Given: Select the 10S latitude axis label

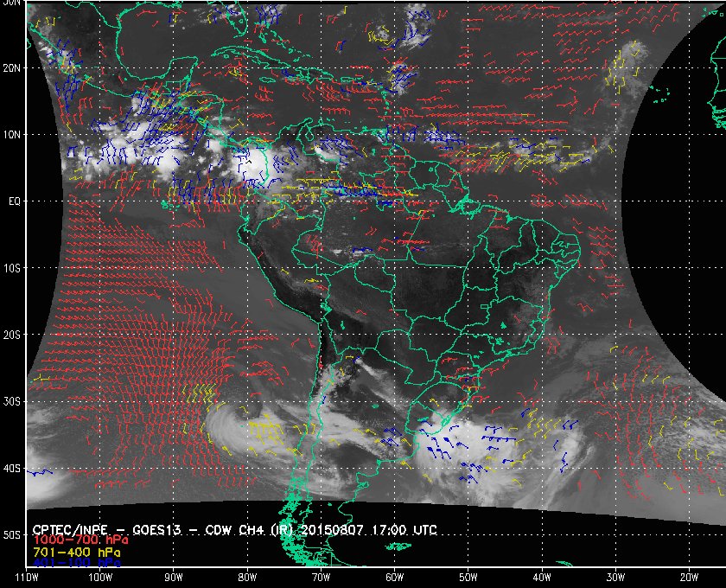Looking at the screenshot, I should click(12, 268).
